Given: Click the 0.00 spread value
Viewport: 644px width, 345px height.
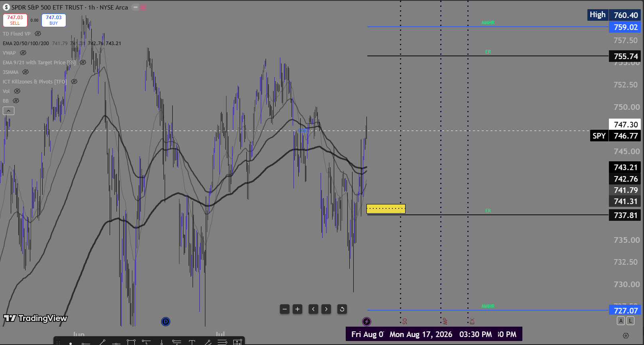Looking at the screenshot, I should 35,20.
